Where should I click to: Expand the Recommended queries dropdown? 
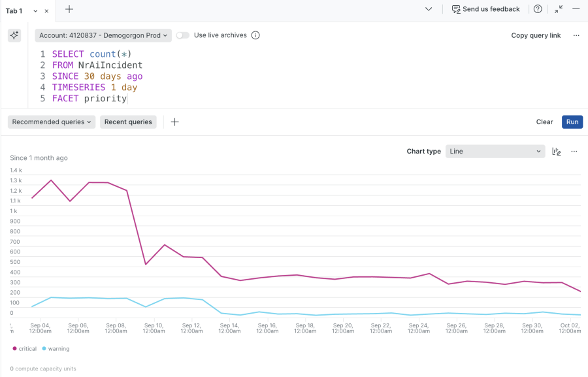52,122
